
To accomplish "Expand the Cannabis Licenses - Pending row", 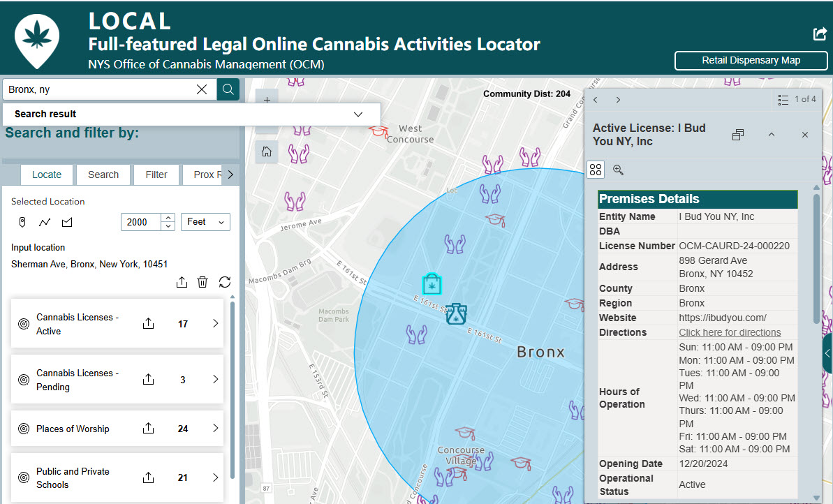I will (x=215, y=379).
